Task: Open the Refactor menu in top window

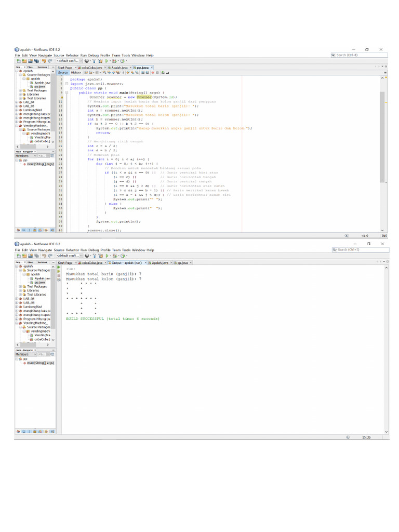Action: 72,55
